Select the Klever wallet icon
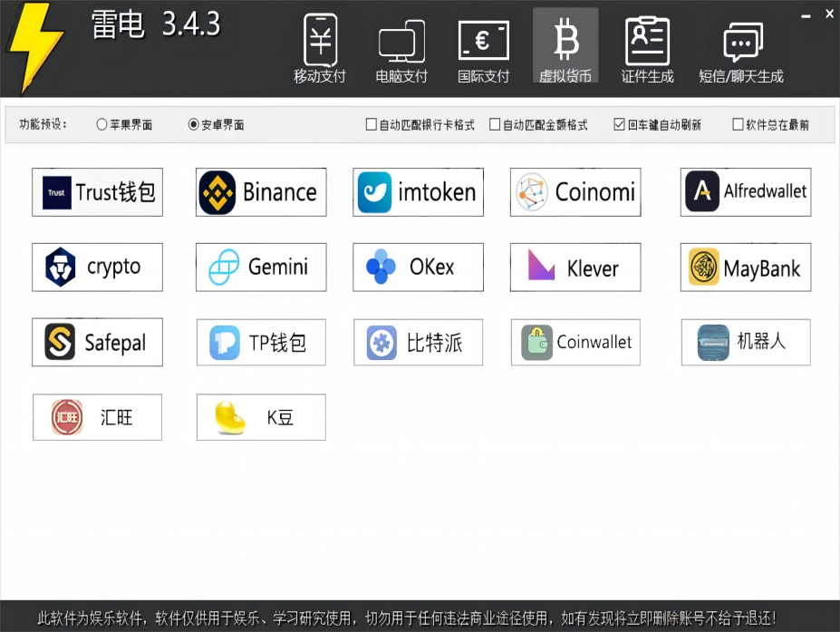The width and height of the screenshot is (840, 632). pyautogui.click(x=574, y=267)
